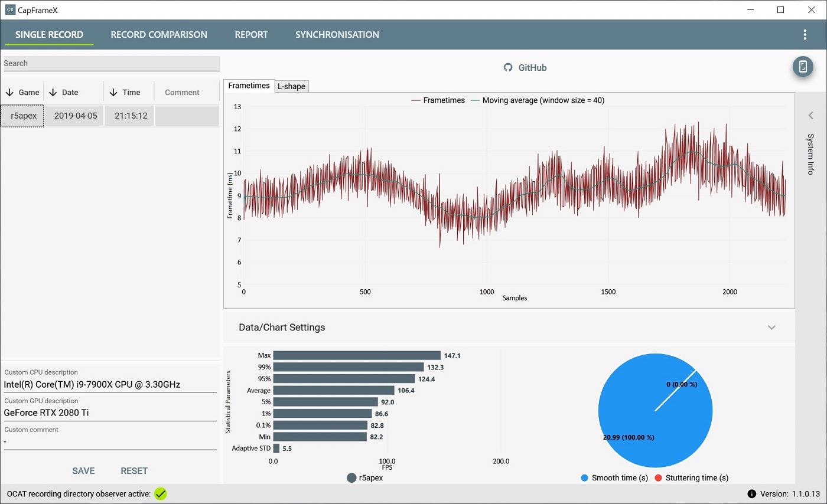Click OCAT recording directory observer text

79,494
